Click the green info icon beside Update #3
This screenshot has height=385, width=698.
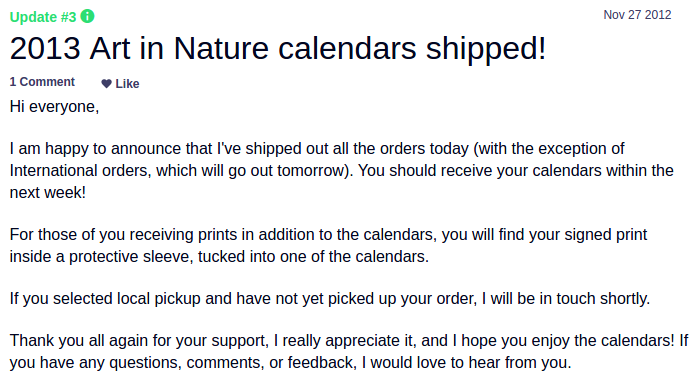87,16
